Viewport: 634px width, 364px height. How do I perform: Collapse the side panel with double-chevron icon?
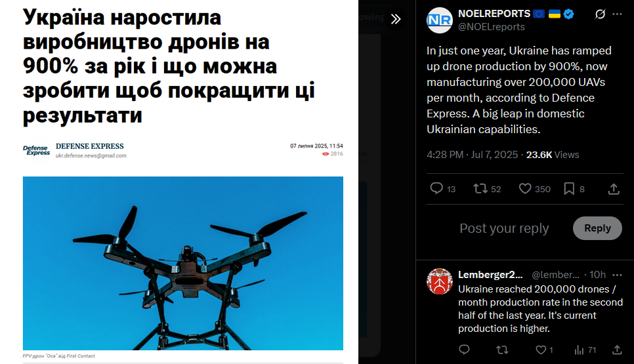click(396, 19)
